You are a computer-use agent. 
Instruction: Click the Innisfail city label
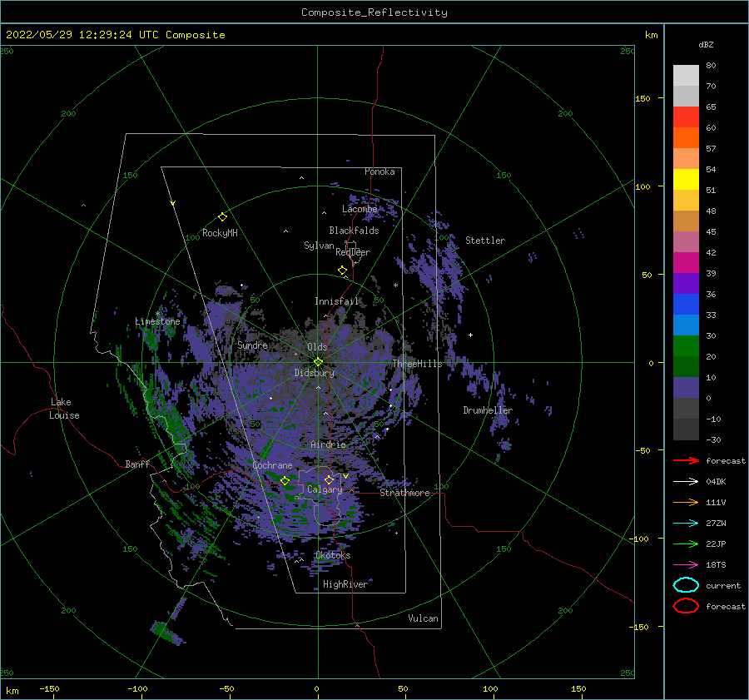(x=336, y=301)
